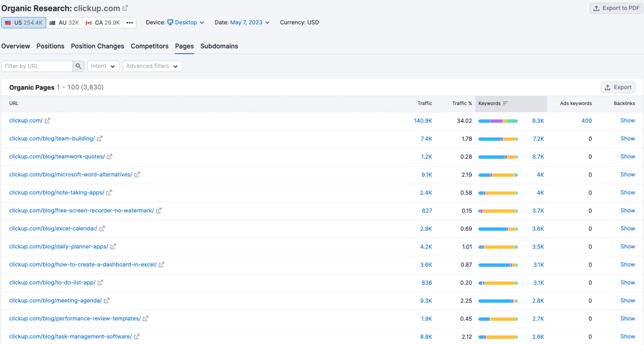Screen dimensions: 644x345
Task: Click the search magnifier icon in the URL filter
Action: point(78,66)
